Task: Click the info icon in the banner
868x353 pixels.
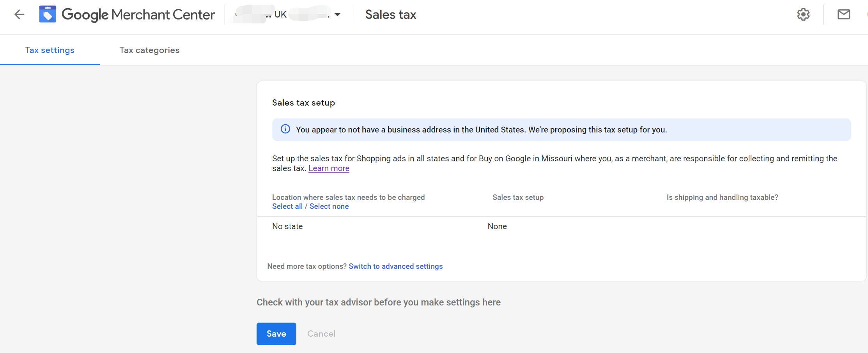Action: tap(285, 129)
